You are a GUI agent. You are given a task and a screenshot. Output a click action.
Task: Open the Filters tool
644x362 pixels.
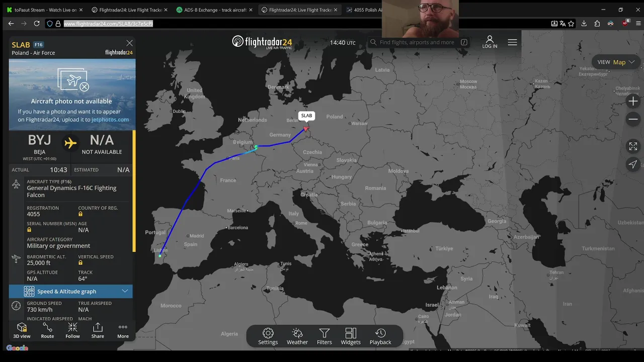click(325, 336)
